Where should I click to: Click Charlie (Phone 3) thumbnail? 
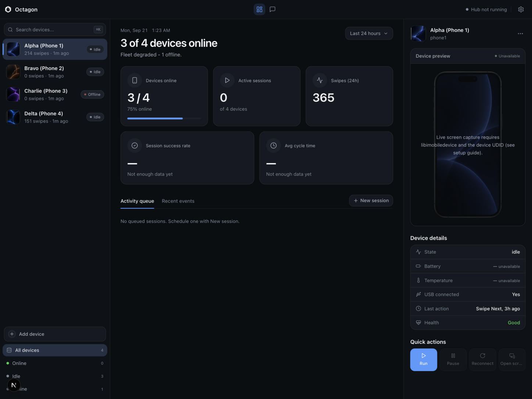coord(13,94)
